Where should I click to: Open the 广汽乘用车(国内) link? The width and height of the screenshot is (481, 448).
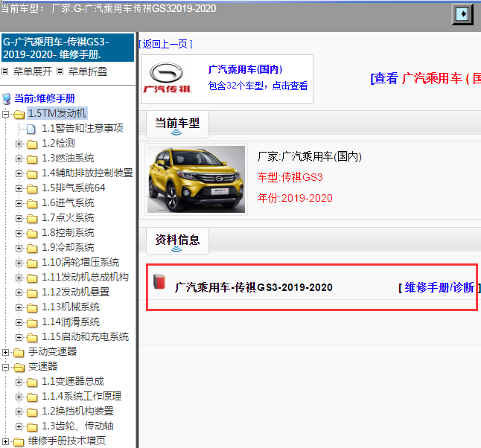point(245,69)
